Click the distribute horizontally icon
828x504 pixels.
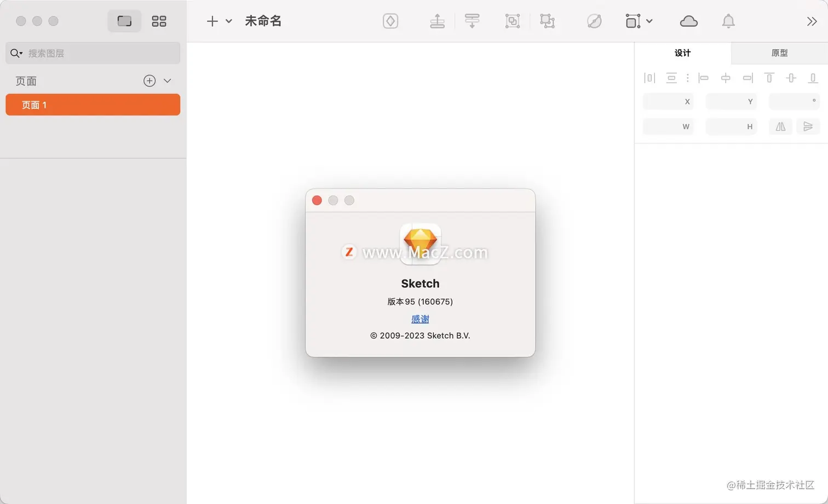pos(649,78)
